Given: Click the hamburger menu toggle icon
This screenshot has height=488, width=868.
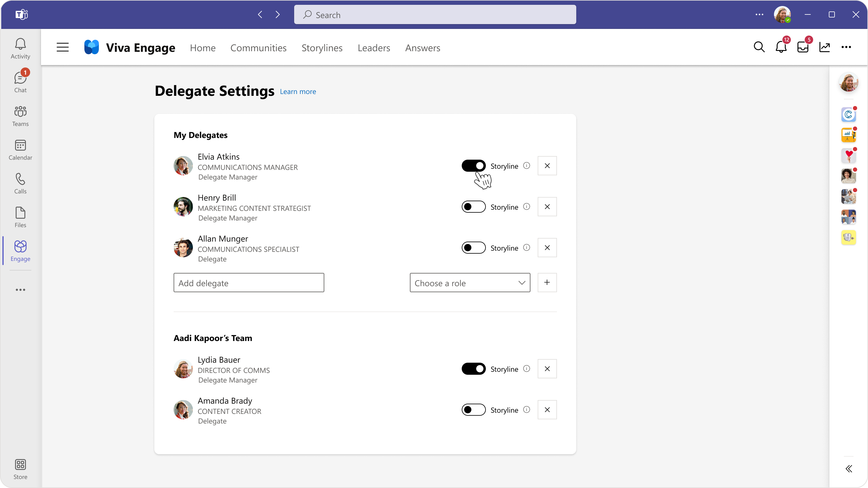Looking at the screenshot, I should pos(63,48).
